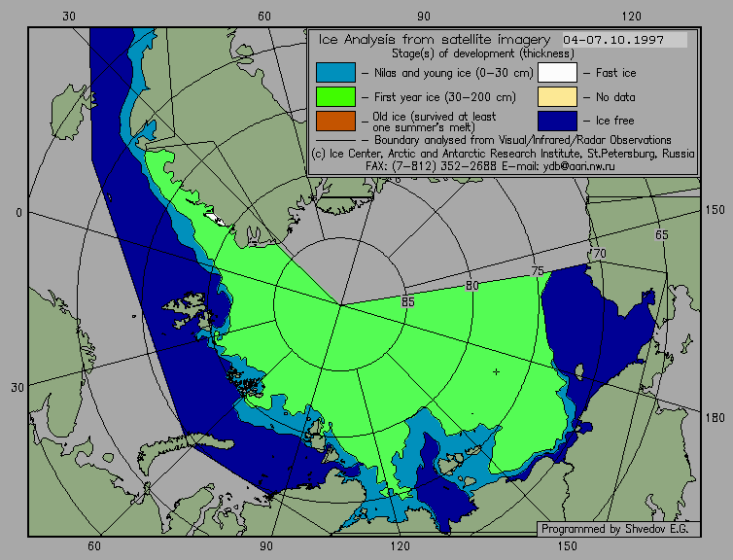Open the ydb@aari.nw.ru email address

point(578,166)
